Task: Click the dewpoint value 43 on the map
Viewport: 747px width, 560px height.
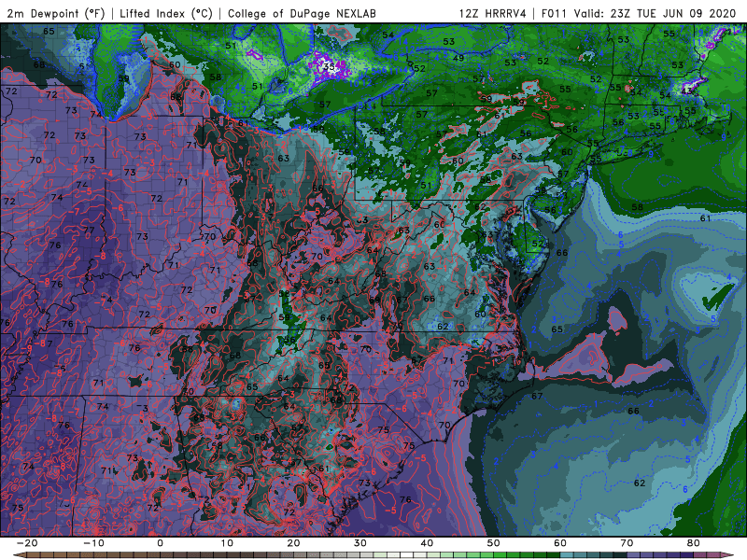Action: point(686,91)
